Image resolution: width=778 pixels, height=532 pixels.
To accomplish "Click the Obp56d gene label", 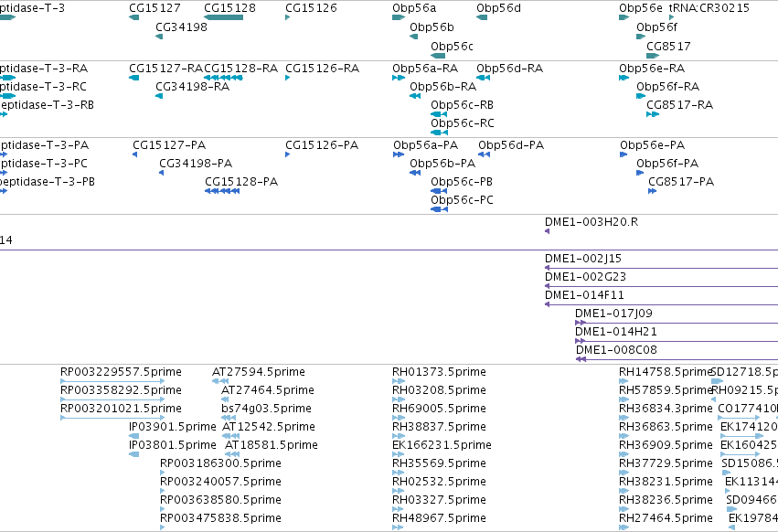I will pyautogui.click(x=498, y=8).
